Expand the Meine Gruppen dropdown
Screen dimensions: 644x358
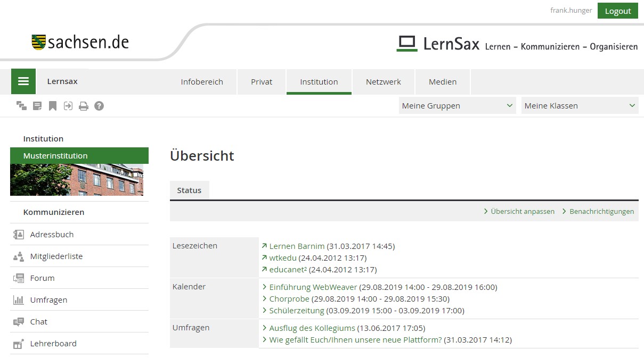click(457, 106)
